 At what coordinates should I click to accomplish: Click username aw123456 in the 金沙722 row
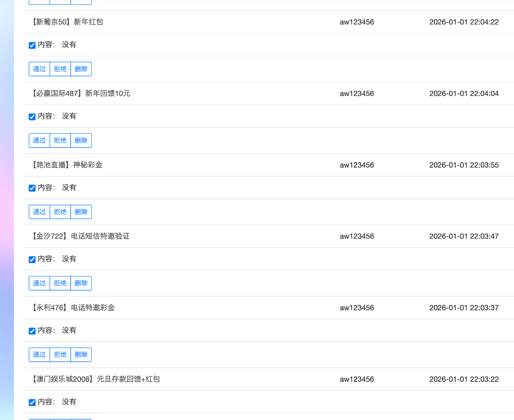pos(357,236)
